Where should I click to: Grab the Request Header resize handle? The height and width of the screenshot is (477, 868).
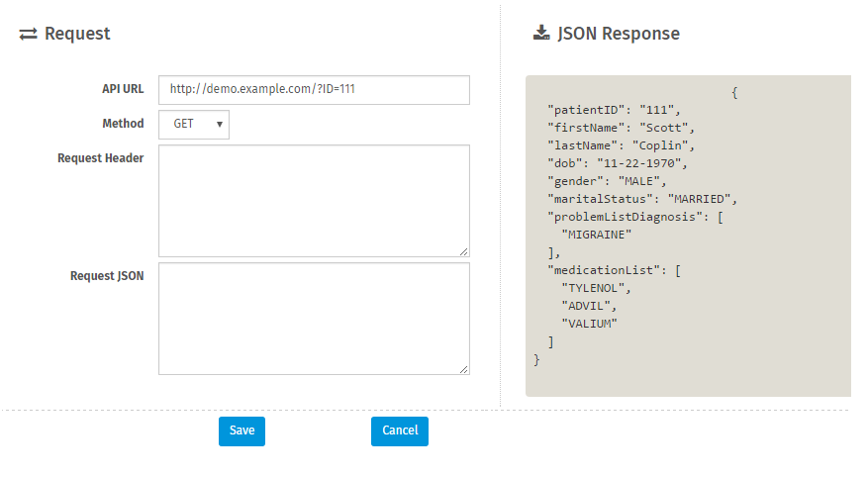[x=464, y=251]
